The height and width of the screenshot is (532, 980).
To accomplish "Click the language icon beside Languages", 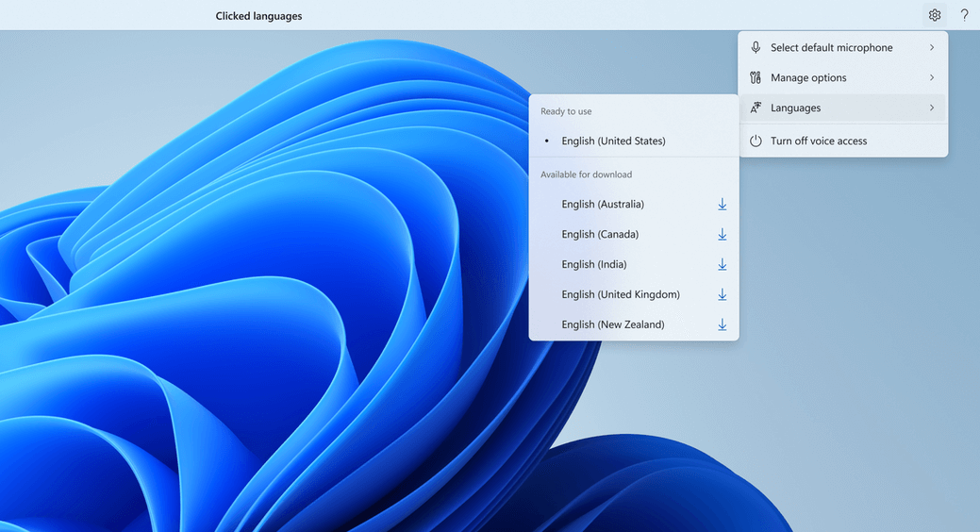I will 756,108.
